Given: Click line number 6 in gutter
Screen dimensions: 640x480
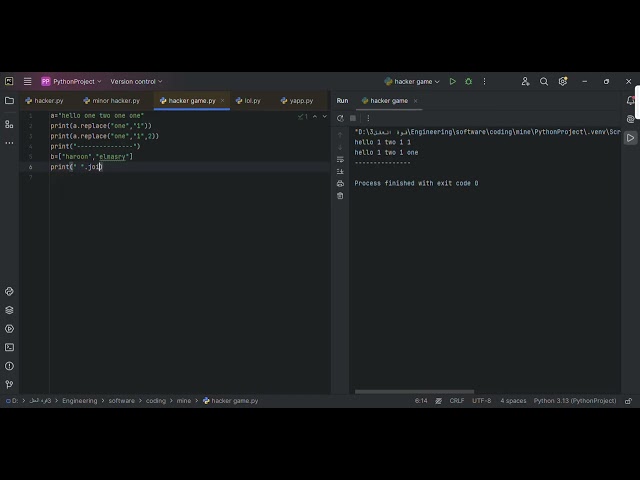Looking at the screenshot, I should (30, 167).
